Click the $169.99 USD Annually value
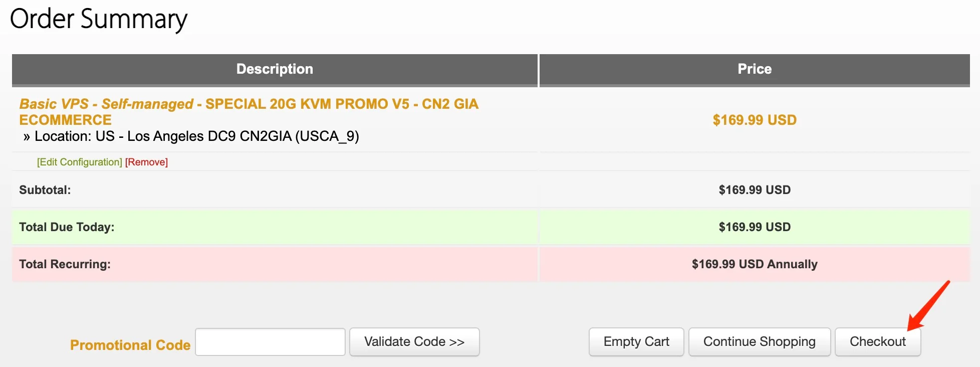 coord(755,264)
